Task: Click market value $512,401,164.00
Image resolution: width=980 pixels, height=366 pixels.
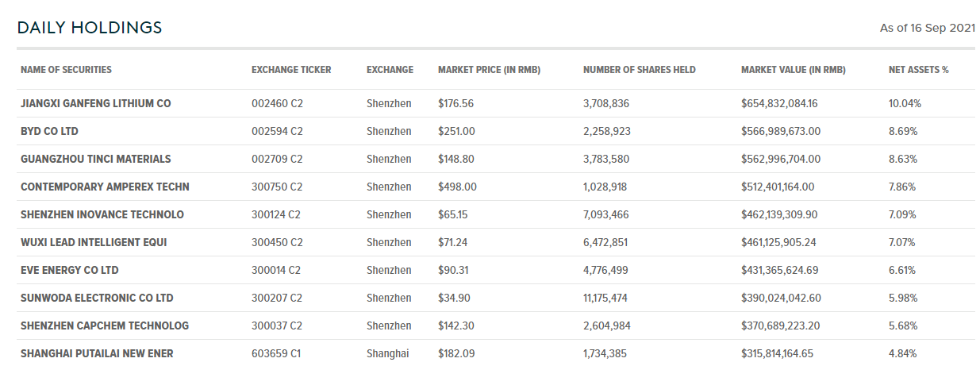Action: (778, 187)
